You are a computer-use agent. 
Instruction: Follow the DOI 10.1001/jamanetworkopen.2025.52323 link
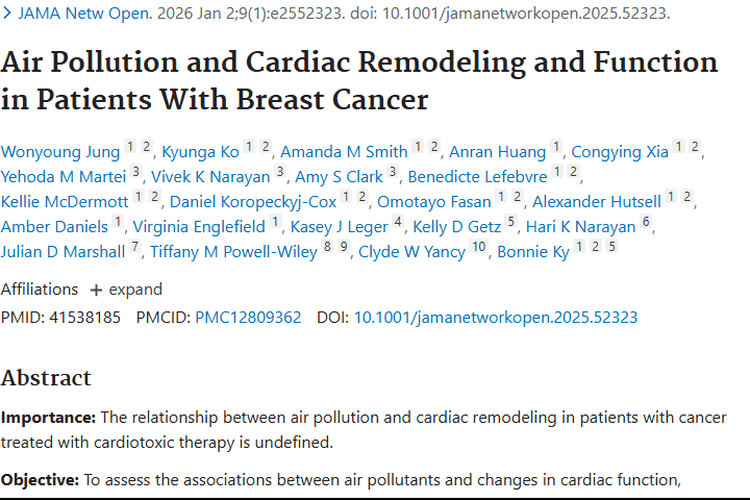496,318
